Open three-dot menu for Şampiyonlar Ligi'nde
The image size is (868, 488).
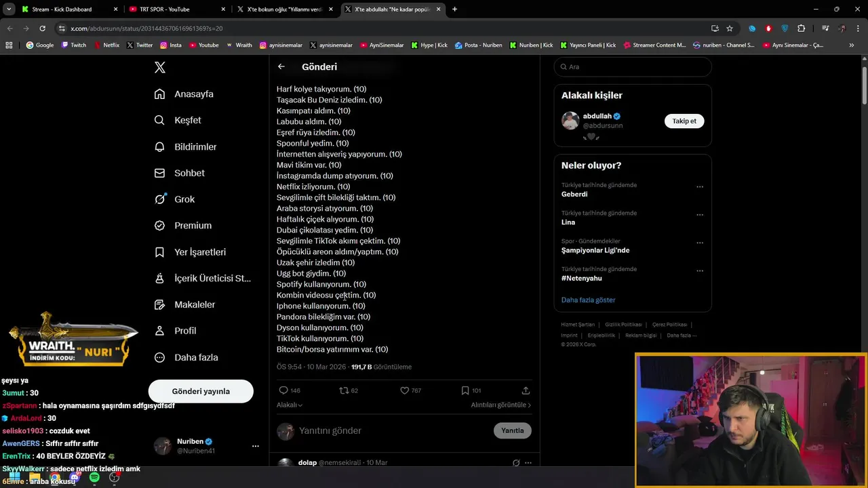coord(700,243)
